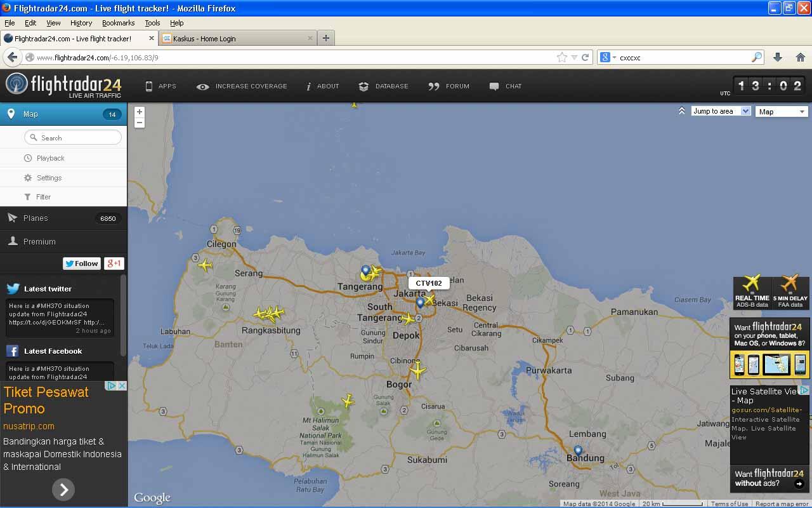Expand the Premium section
This screenshot has height=508, width=812.
63,241
